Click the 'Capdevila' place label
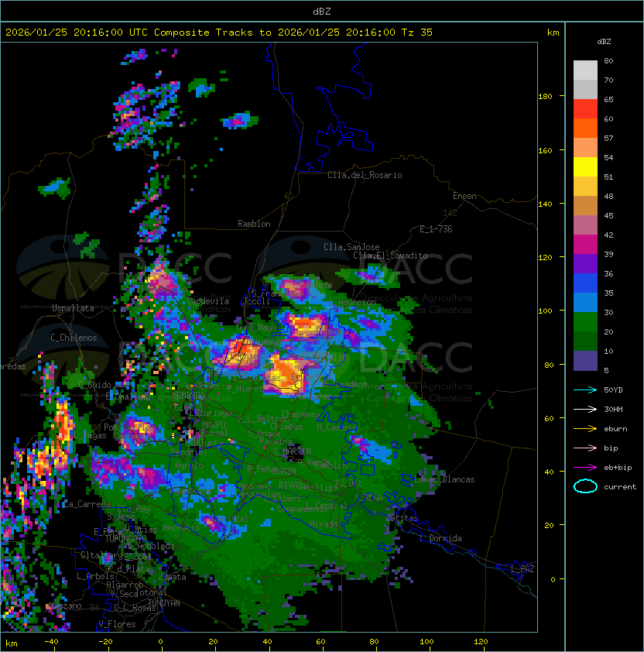Image resolution: width=644 pixels, height=652 pixels. coord(208,301)
